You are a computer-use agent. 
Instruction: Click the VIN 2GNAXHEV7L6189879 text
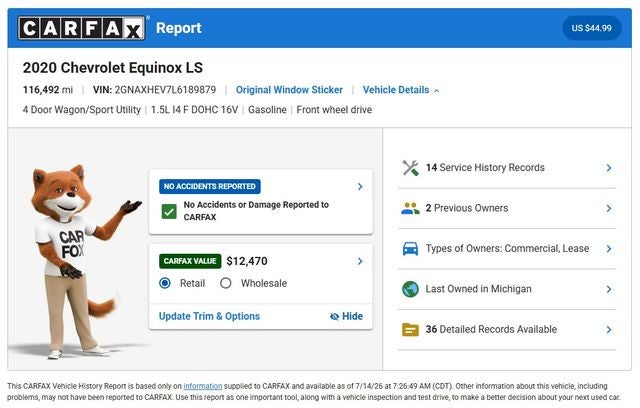click(x=154, y=90)
